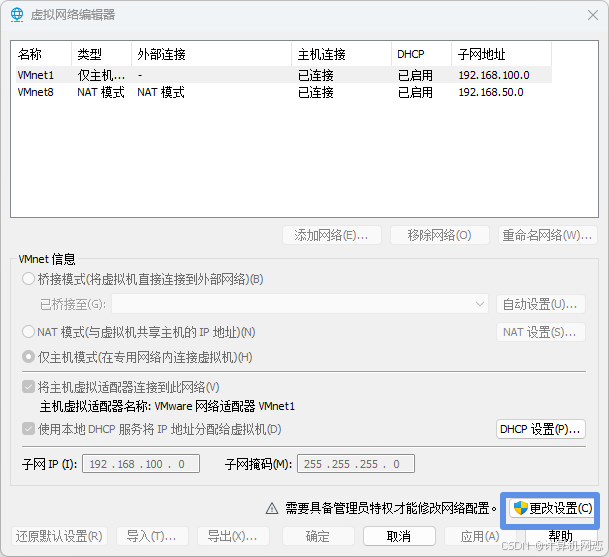Click the 确定 button
This screenshot has width=609, height=557.
tap(318, 536)
